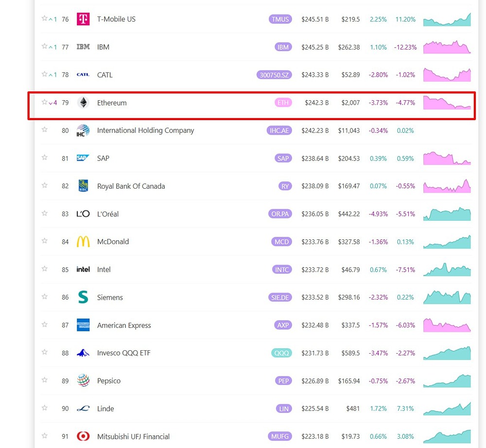Click the Mitsubishi UFJ Financial red logo
486x448 pixels.
click(83, 436)
